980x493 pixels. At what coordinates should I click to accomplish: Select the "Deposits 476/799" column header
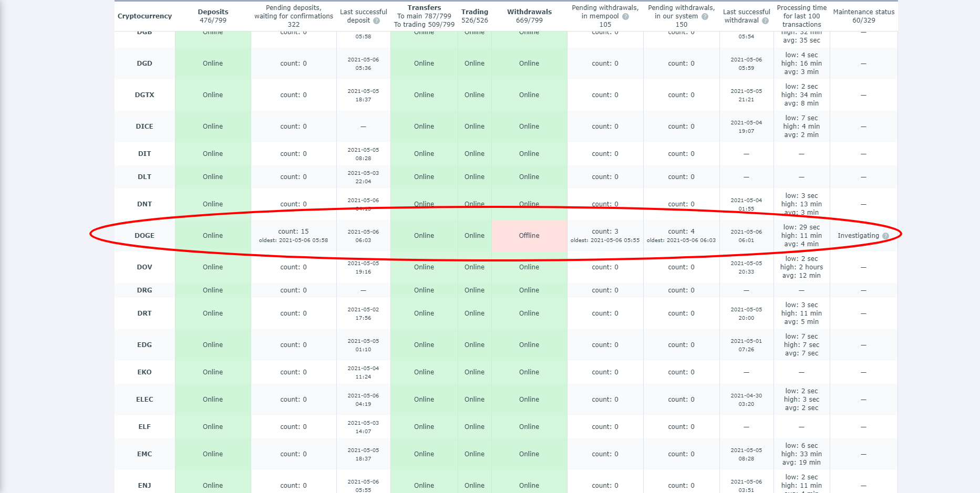point(213,16)
